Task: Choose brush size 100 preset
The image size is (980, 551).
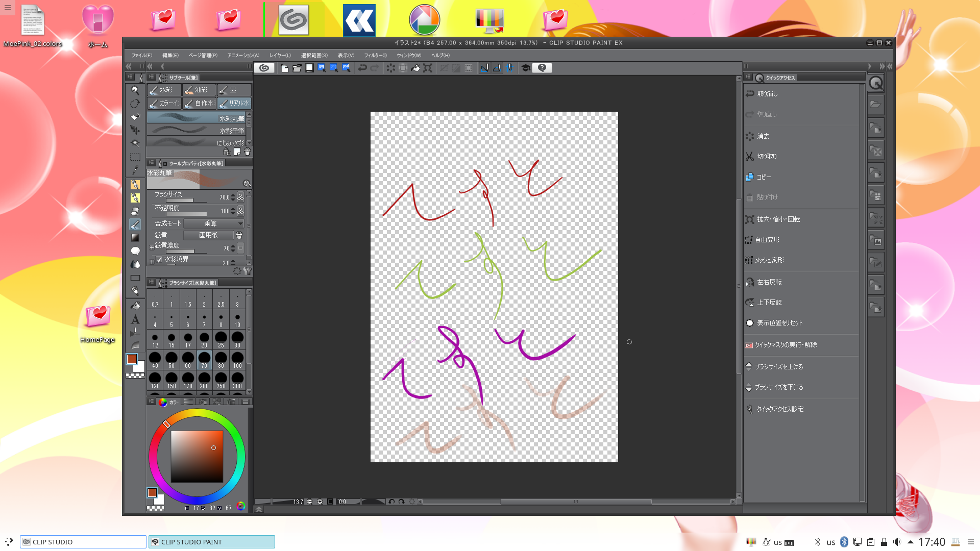Action: (x=237, y=360)
